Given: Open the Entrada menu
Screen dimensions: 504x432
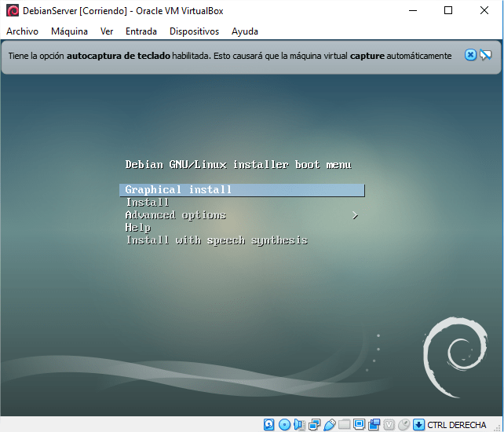Looking at the screenshot, I should click(141, 31).
